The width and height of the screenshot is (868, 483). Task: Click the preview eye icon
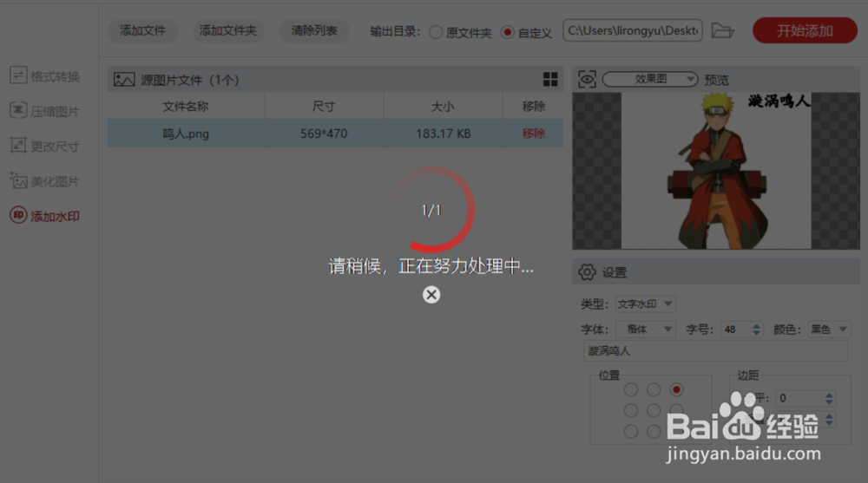coord(587,79)
